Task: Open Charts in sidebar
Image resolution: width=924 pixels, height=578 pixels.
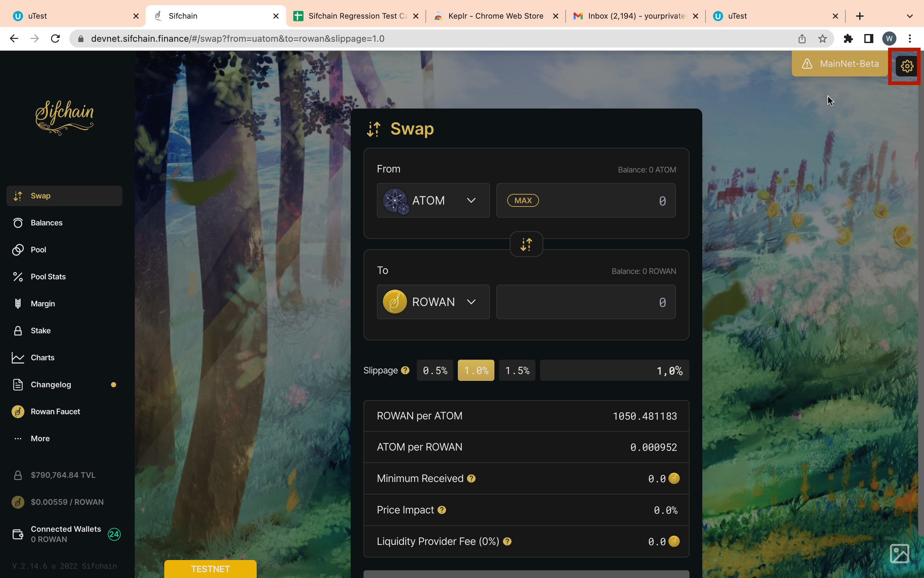Action: pos(64,357)
